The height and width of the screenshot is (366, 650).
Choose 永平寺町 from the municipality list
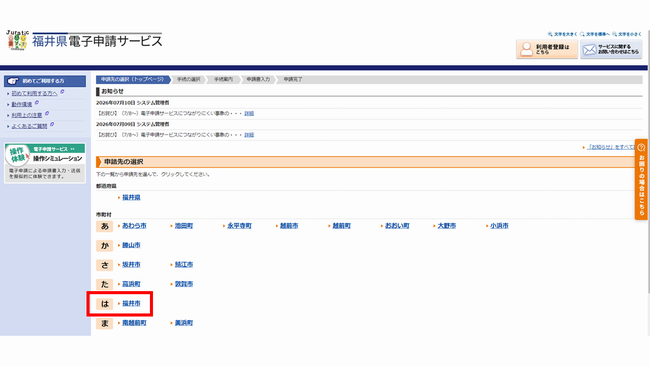239,225
